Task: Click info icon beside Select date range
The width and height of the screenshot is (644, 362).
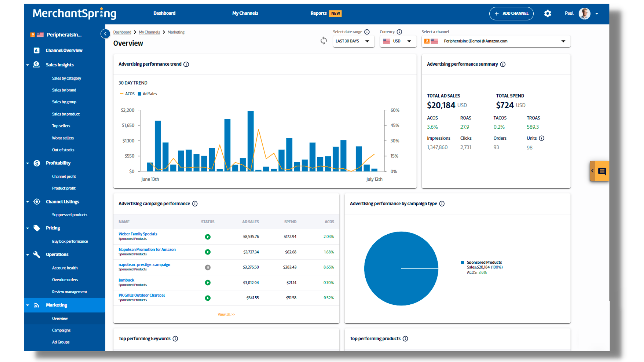Action: pos(367,32)
